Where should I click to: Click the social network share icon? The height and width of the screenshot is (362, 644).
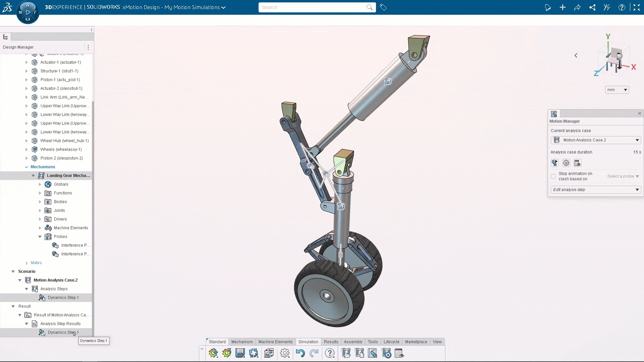(x=592, y=7)
